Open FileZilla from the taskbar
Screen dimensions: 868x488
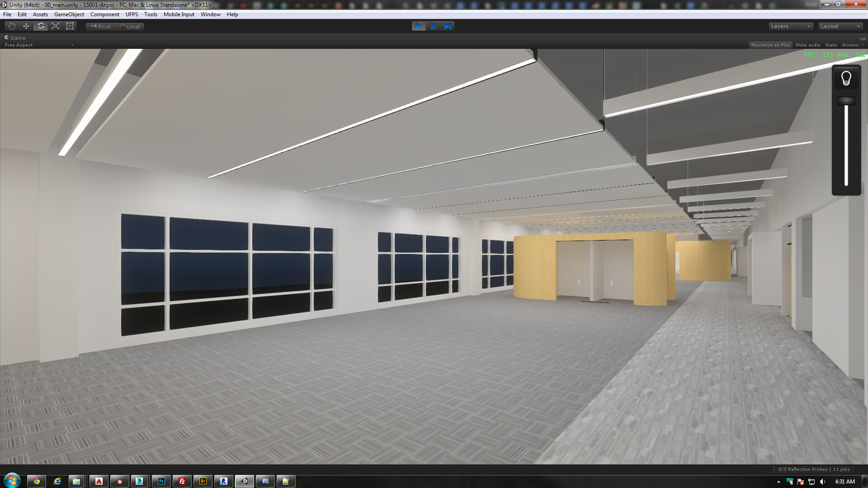tap(182, 481)
